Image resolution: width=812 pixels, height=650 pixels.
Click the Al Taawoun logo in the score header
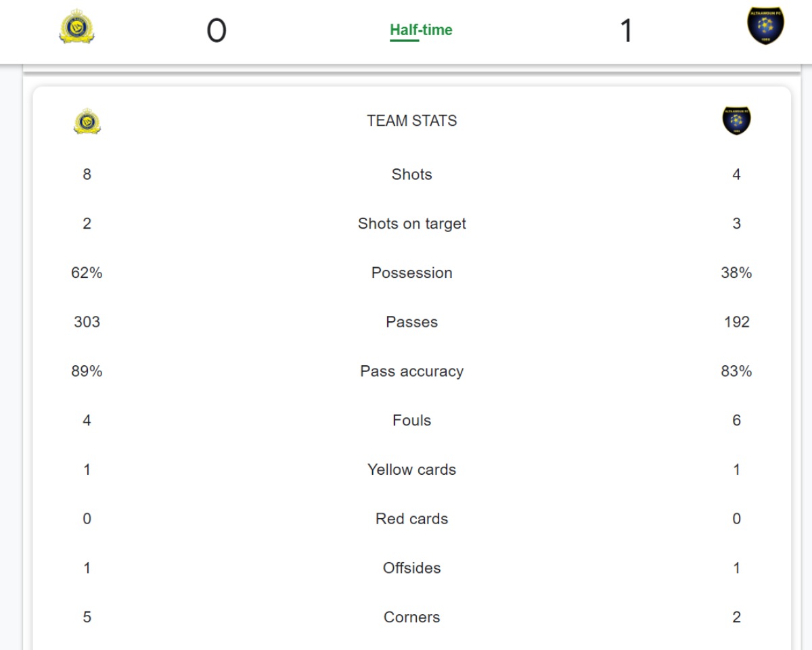click(x=766, y=26)
